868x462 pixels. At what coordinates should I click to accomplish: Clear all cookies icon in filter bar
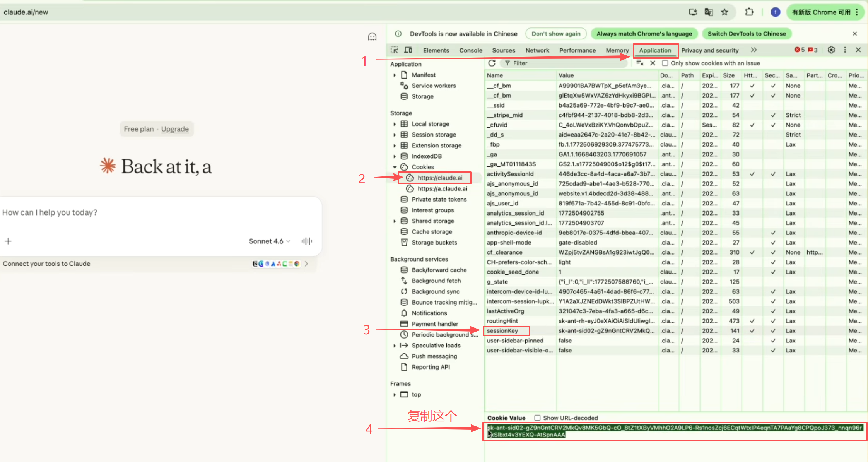point(640,63)
